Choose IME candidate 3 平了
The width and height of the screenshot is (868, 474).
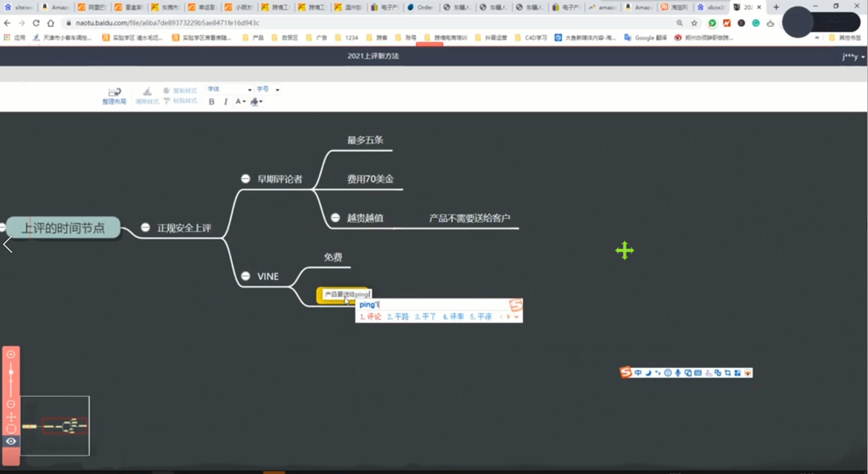tap(426, 317)
